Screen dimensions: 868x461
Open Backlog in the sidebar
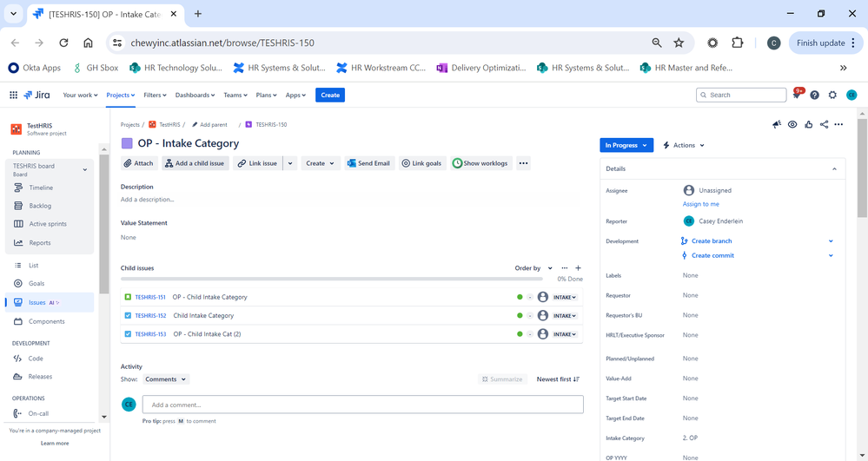point(40,206)
